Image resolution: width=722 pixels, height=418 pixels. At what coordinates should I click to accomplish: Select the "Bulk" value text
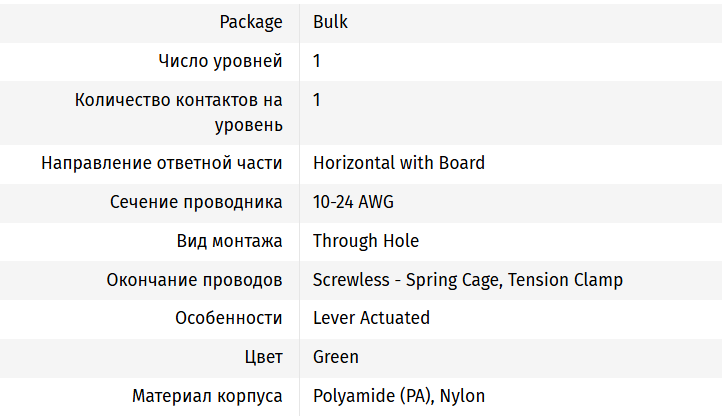pos(330,21)
